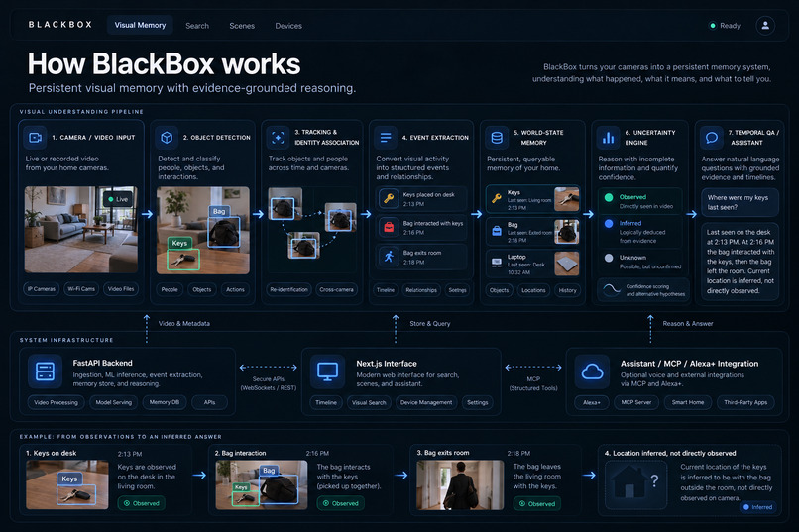This screenshot has width=799, height=532.
Task: Click the Object Detection cube icon
Action: [x=167, y=138]
